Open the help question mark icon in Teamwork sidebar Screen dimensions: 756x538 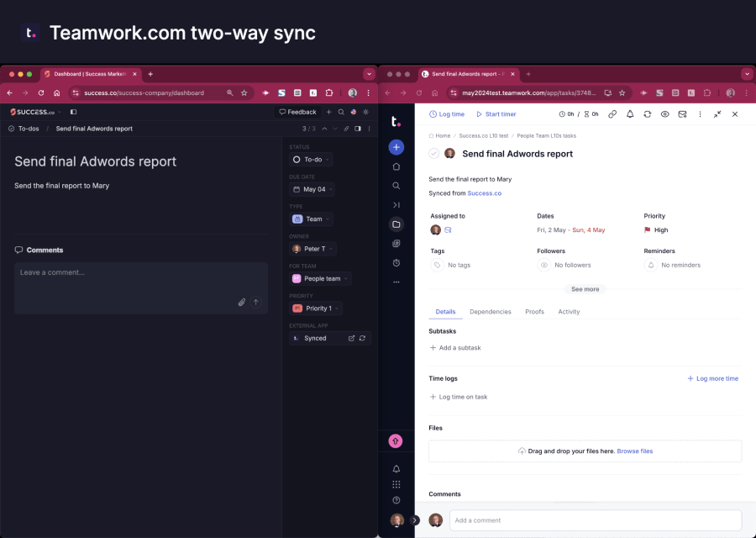pos(396,500)
